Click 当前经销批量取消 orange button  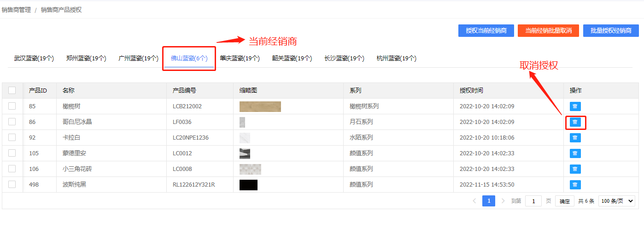548,30
